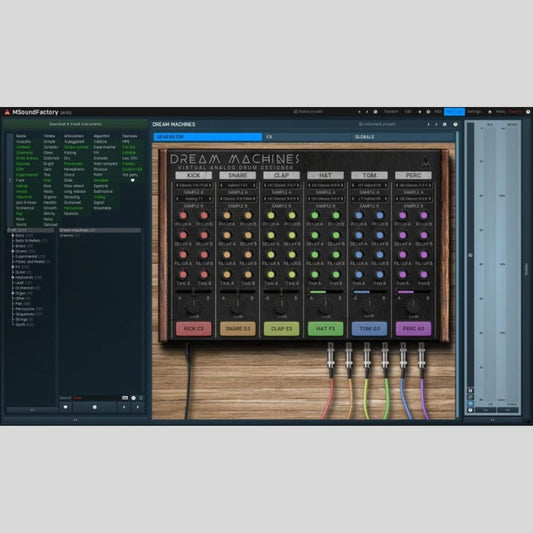Toggle the HAT channel header button
Screen dimensions: 533x533
(325, 175)
